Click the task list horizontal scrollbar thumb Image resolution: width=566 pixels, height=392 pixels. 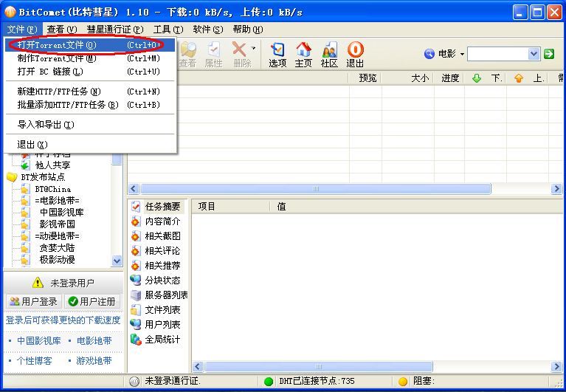pyautogui.click(x=316, y=188)
